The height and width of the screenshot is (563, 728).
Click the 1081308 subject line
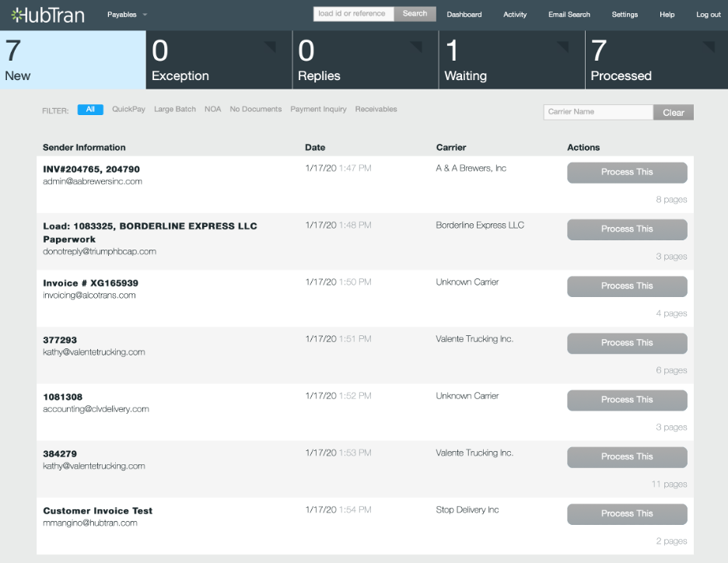63,397
